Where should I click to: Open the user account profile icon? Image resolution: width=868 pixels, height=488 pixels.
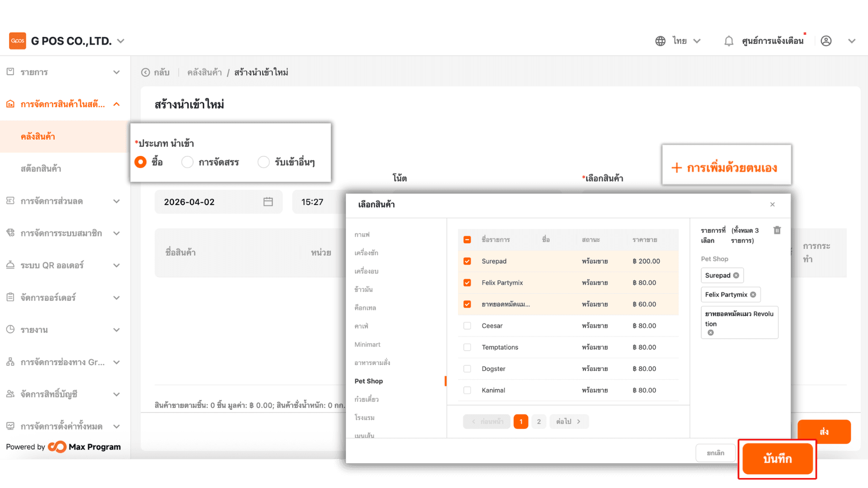pyautogui.click(x=826, y=41)
